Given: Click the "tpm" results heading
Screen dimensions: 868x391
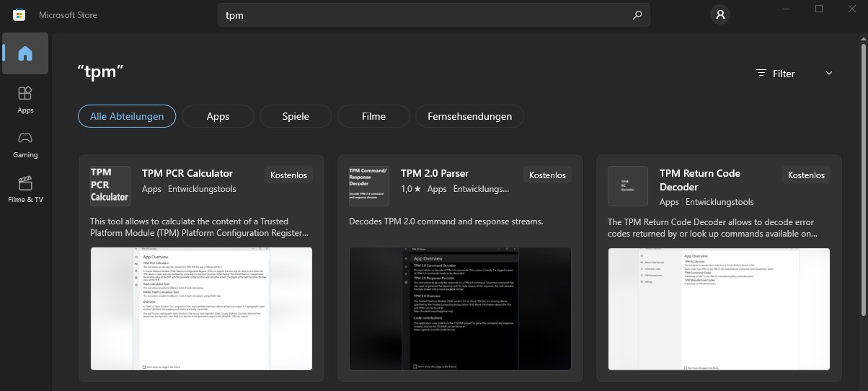Looking at the screenshot, I should pos(101,72).
